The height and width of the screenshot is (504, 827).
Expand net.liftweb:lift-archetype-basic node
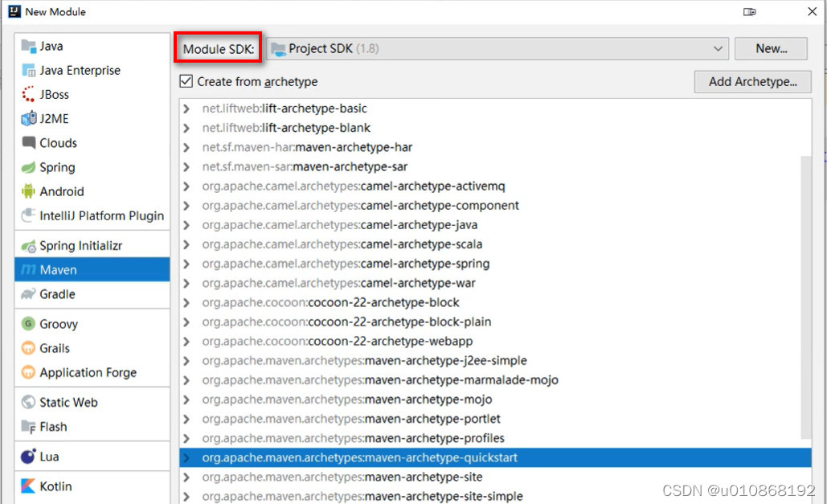point(186,109)
